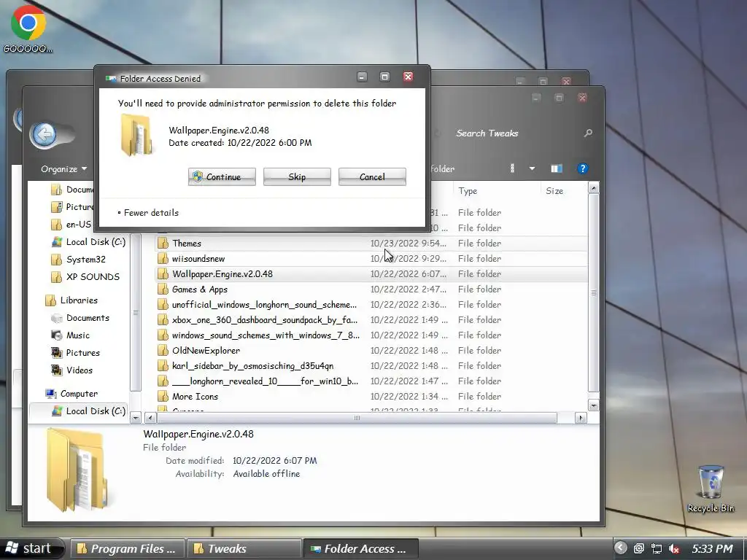This screenshot has height=560, width=747.
Task: Click Computer icon in sidebar
Action: [51, 394]
